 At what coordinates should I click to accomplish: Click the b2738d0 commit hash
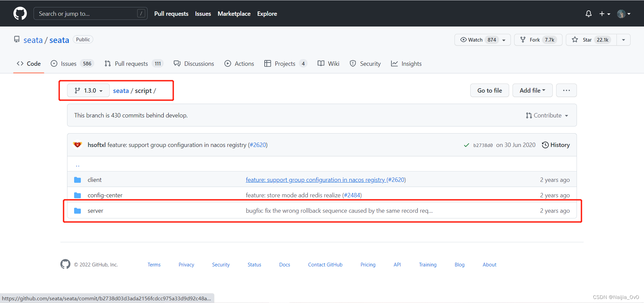tap(483, 145)
